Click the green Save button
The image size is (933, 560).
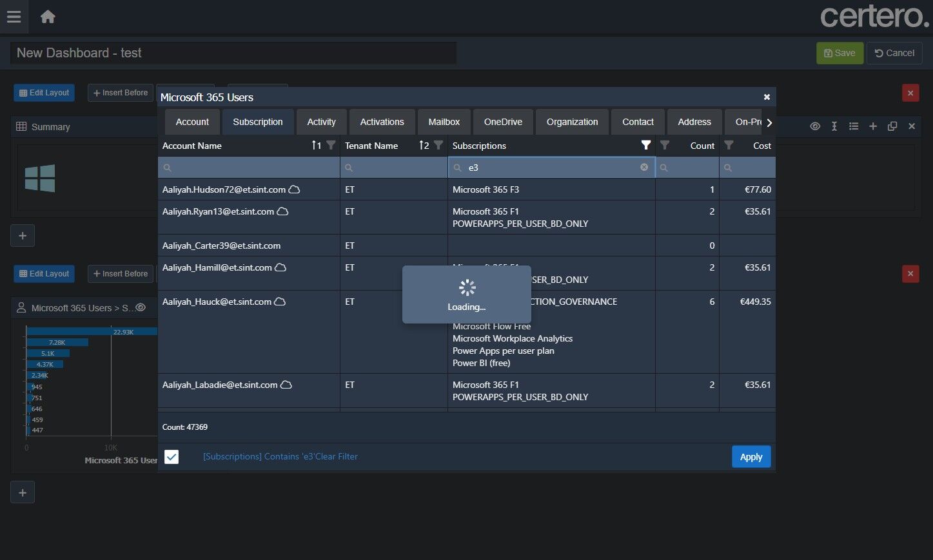coord(840,53)
